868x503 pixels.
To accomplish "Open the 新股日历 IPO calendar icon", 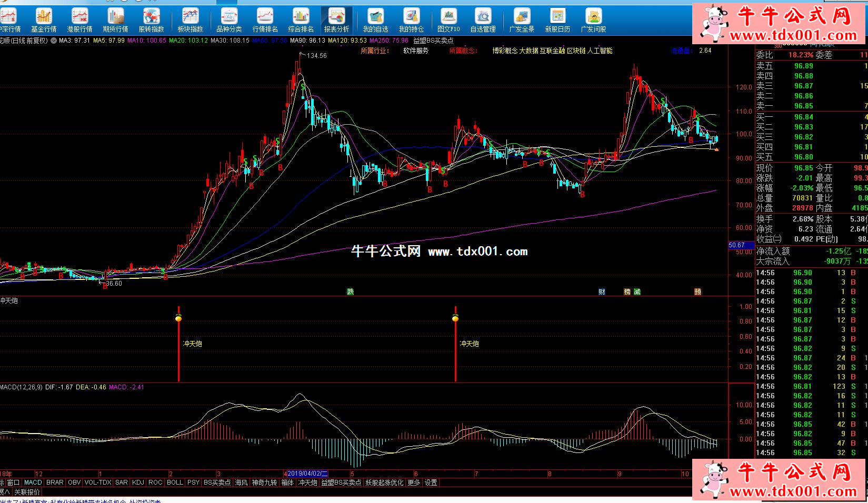I will pyautogui.click(x=557, y=20).
